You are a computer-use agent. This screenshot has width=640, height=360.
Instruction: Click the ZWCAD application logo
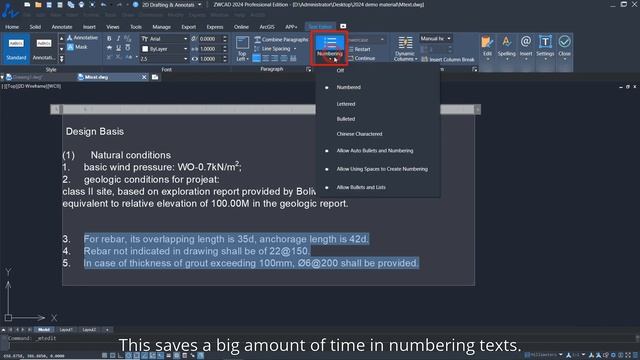(10, 10)
